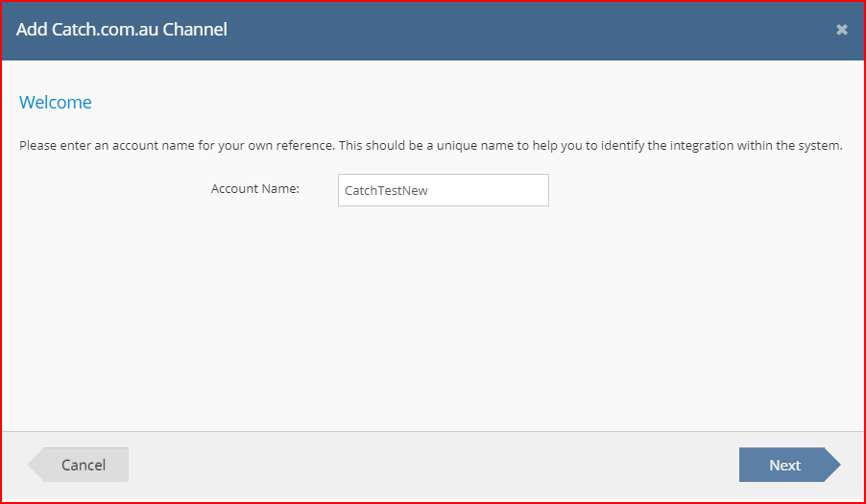This screenshot has height=504, width=866.
Task: Close the Add Catch.com.au Channel dialog
Action: click(x=841, y=30)
